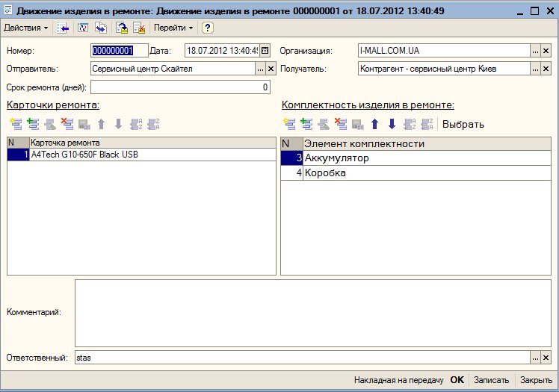Click Записать to save the document
Screen dimensions: 559x392
(x=492, y=379)
